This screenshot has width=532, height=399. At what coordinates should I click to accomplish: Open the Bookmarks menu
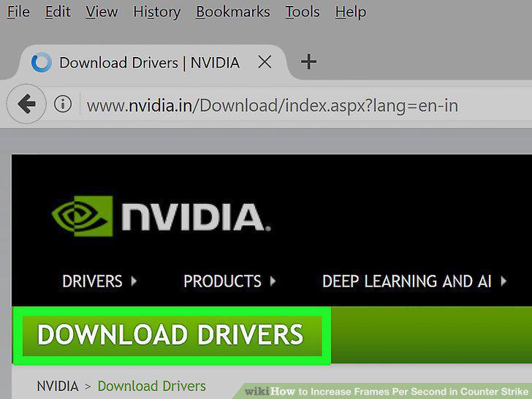click(233, 12)
